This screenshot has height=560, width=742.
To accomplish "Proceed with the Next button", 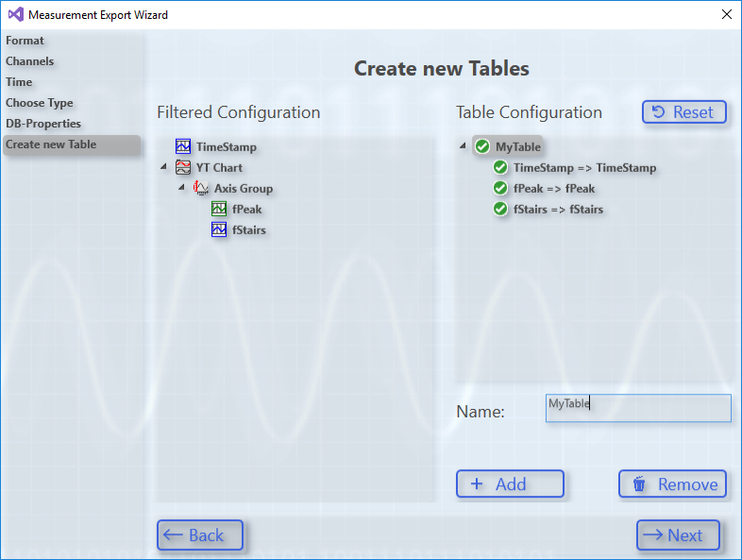I will 678,535.
